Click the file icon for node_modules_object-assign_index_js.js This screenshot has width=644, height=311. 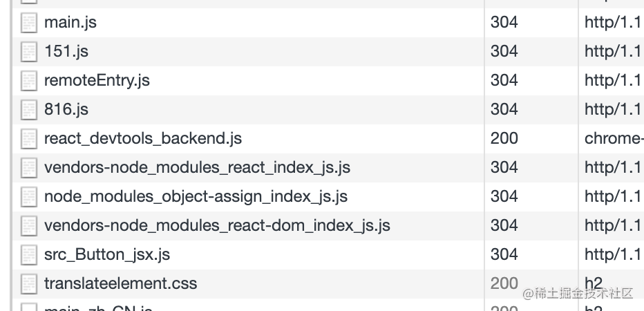tap(29, 197)
